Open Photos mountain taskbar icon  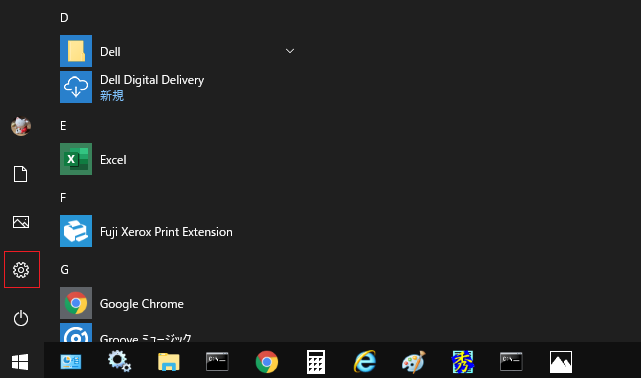pyautogui.click(x=561, y=362)
